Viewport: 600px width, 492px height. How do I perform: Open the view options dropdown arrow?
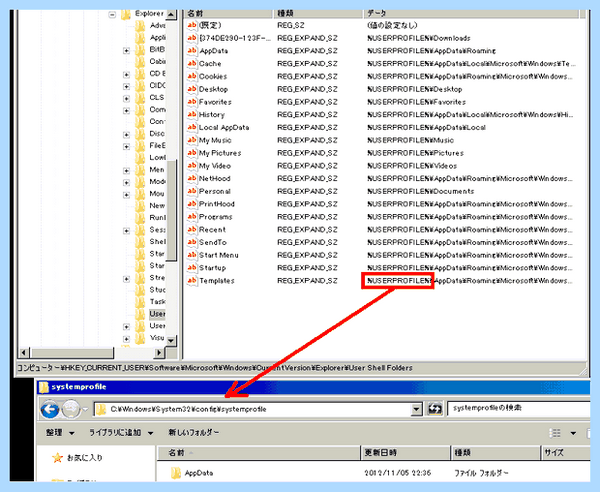(573, 433)
